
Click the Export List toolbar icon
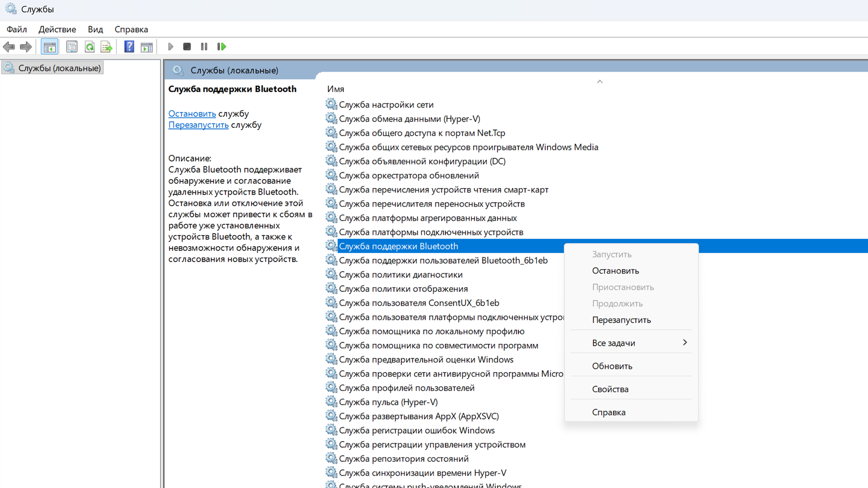pyautogui.click(x=106, y=47)
